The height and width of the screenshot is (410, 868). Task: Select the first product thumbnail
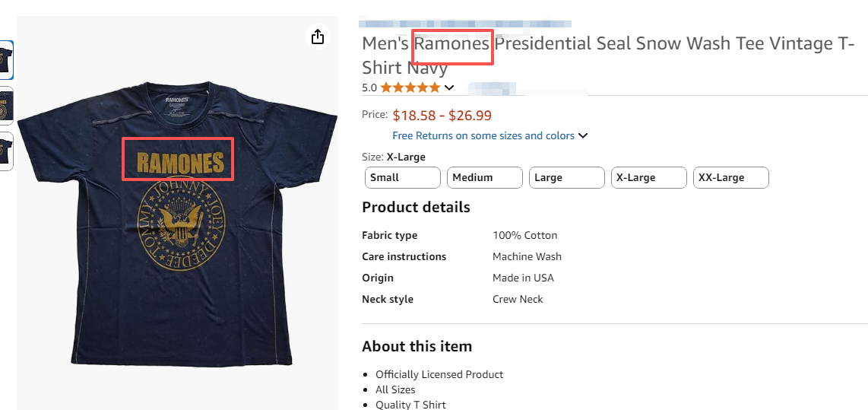click(6, 60)
